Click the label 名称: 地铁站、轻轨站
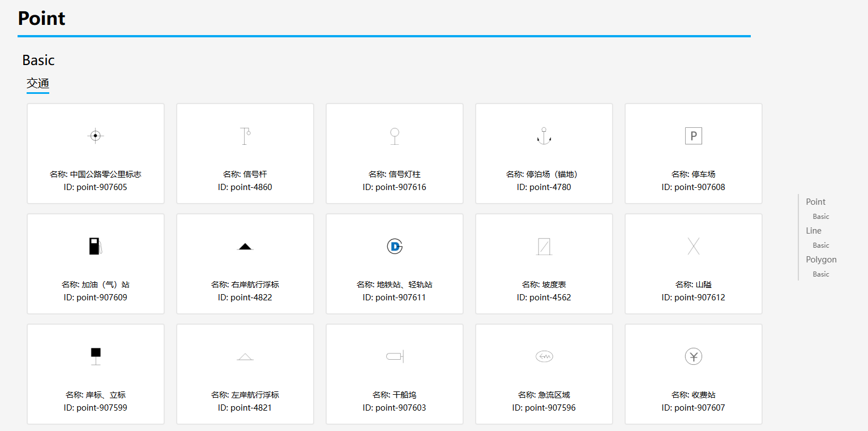The width and height of the screenshot is (868, 431). point(395,285)
